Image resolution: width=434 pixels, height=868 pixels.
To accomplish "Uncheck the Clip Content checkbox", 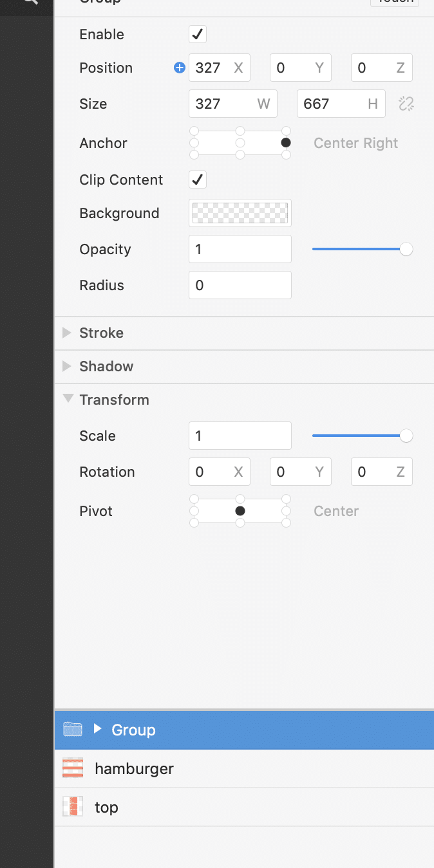I will coord(198,180).
